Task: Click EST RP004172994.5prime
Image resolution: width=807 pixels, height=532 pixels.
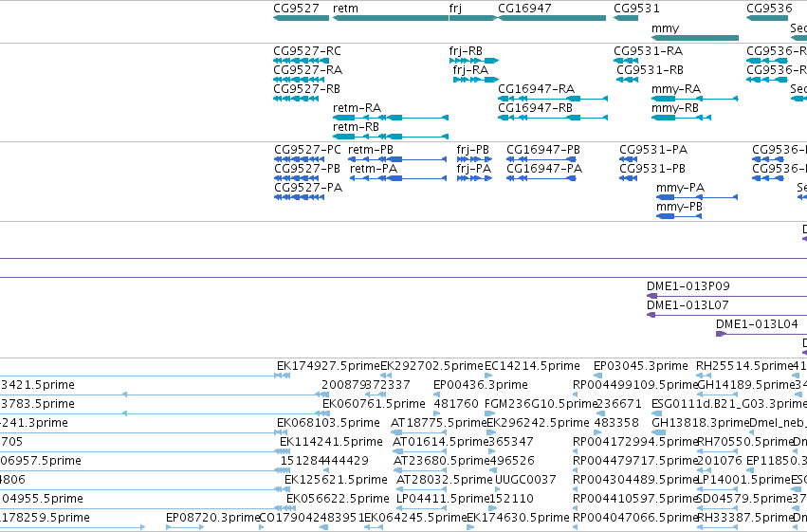Action: 634,442
